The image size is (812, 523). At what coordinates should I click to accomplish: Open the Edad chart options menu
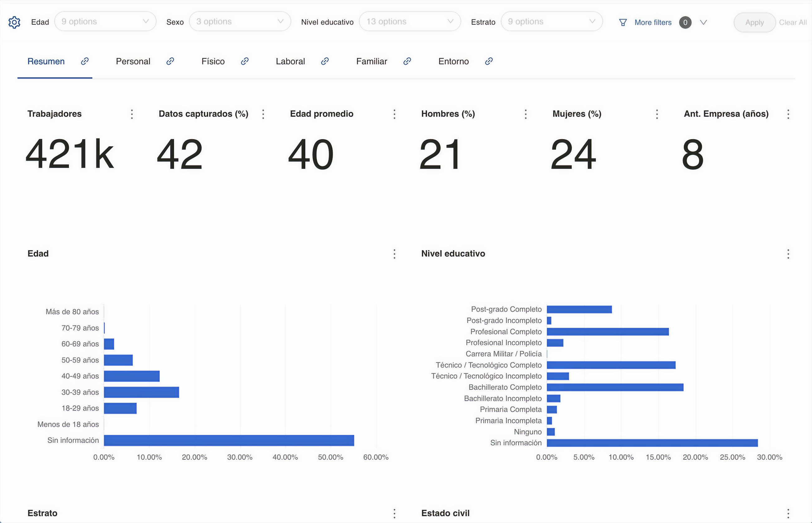(x=394, y=254)
